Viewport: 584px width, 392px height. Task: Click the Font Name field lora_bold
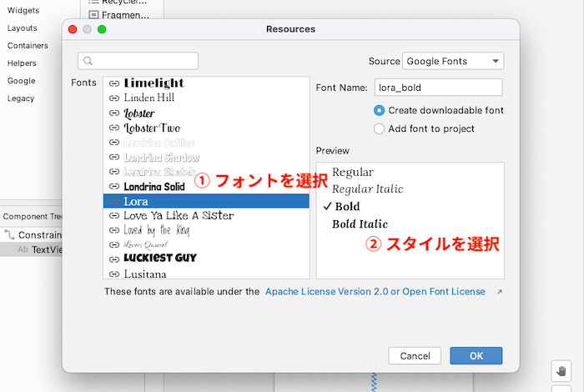coord(438,88)
